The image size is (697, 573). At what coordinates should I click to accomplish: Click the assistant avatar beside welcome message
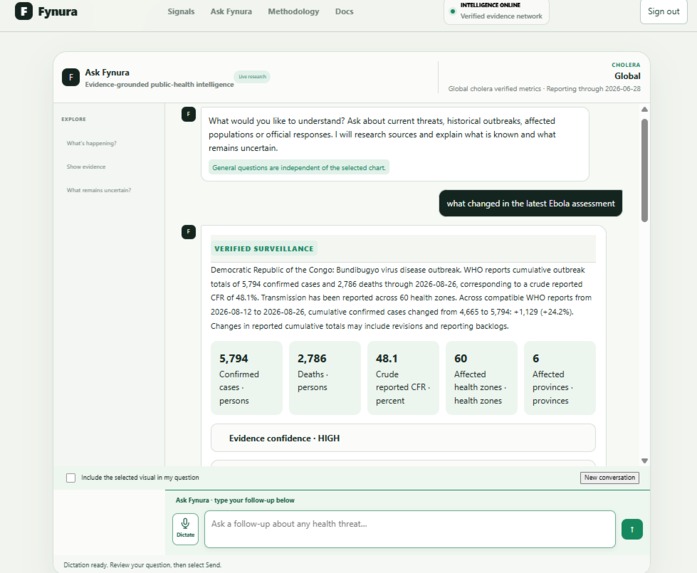[188, 114]
